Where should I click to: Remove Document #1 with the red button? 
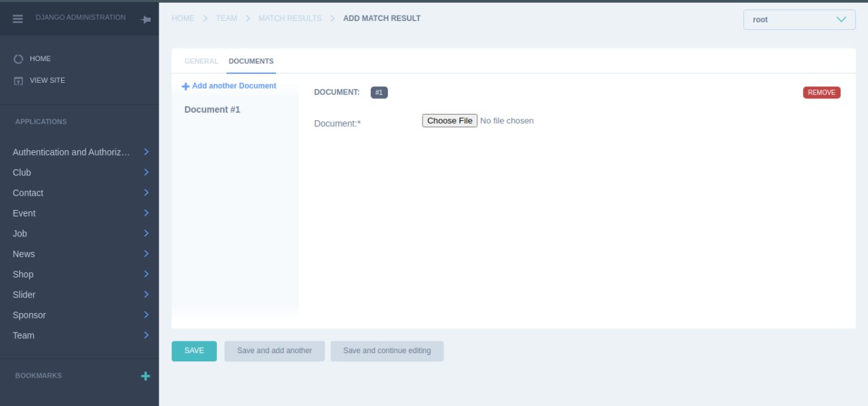(x=821, y=92)
